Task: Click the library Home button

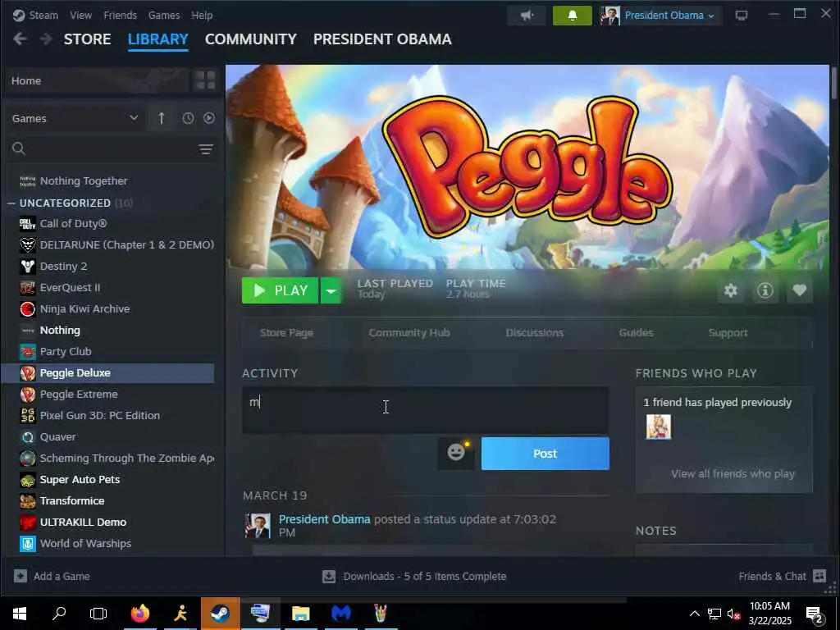Action: 97,80
